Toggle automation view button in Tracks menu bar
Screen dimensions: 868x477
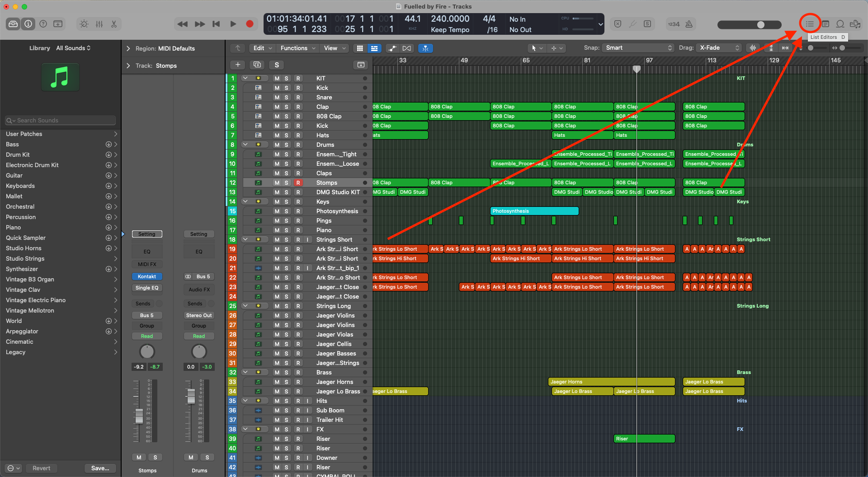392,48
